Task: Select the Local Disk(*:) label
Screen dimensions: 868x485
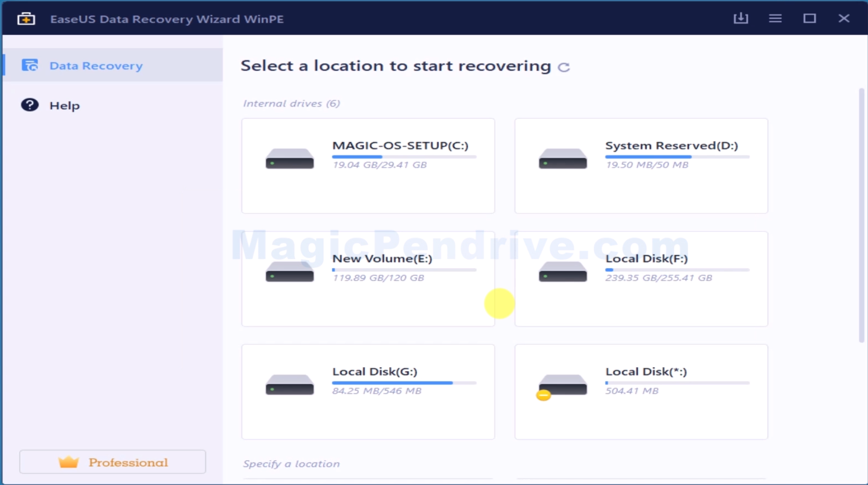Action: (646, 372)
